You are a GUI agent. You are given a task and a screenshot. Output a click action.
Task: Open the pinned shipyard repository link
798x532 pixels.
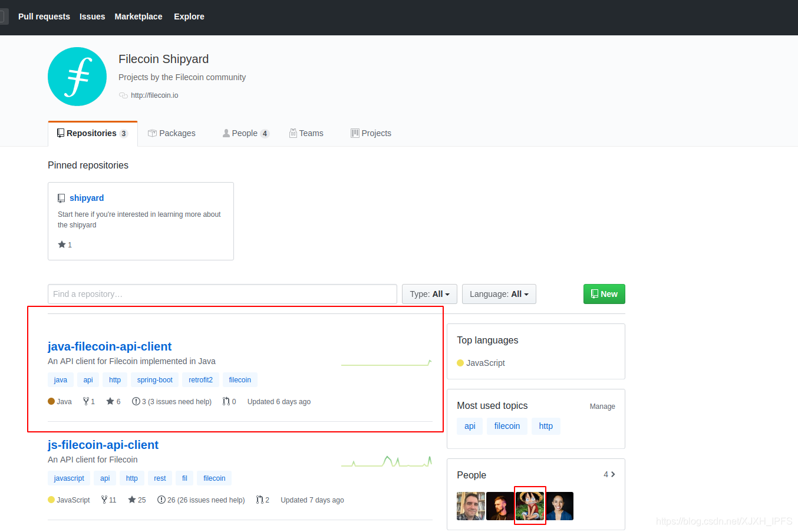87,198
